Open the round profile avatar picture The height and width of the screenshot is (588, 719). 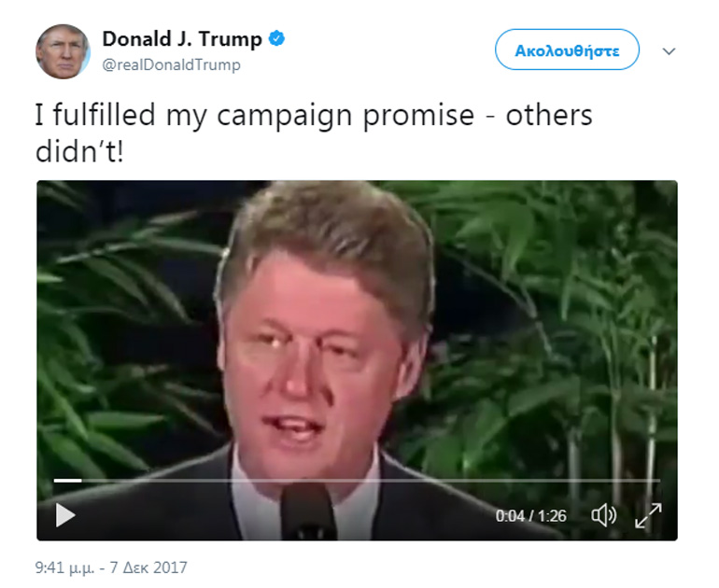click(63, 51)
